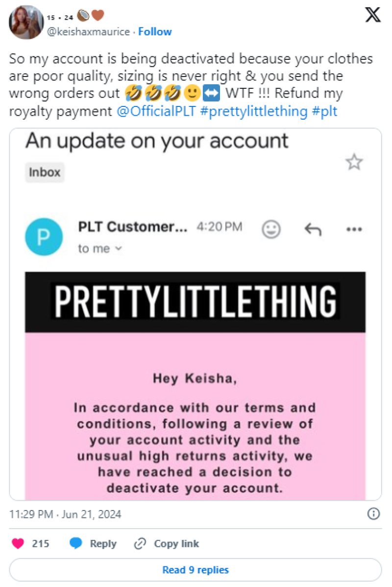Open Read 9 replies
392x587 pixels.
pos(196,570)
